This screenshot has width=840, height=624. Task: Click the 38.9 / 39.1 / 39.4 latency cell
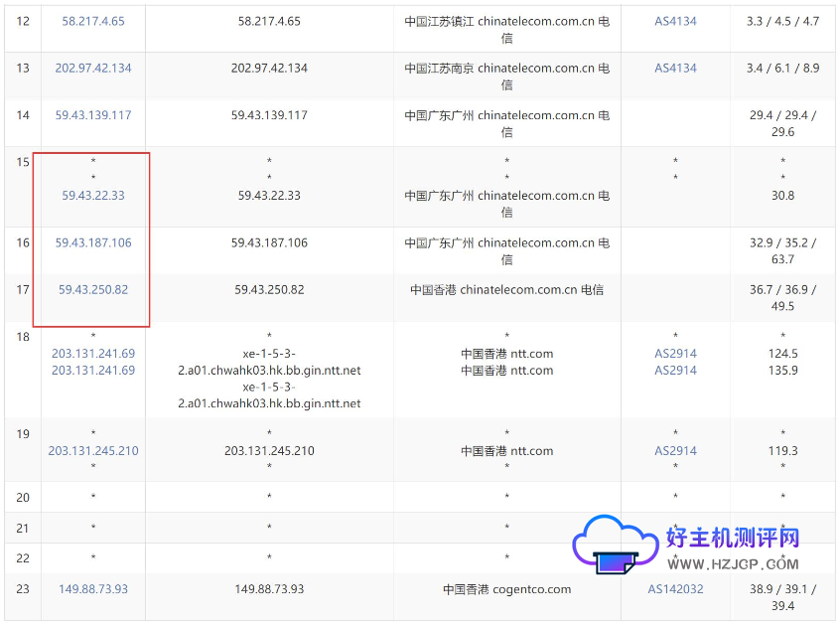click(x=782, y=597)
